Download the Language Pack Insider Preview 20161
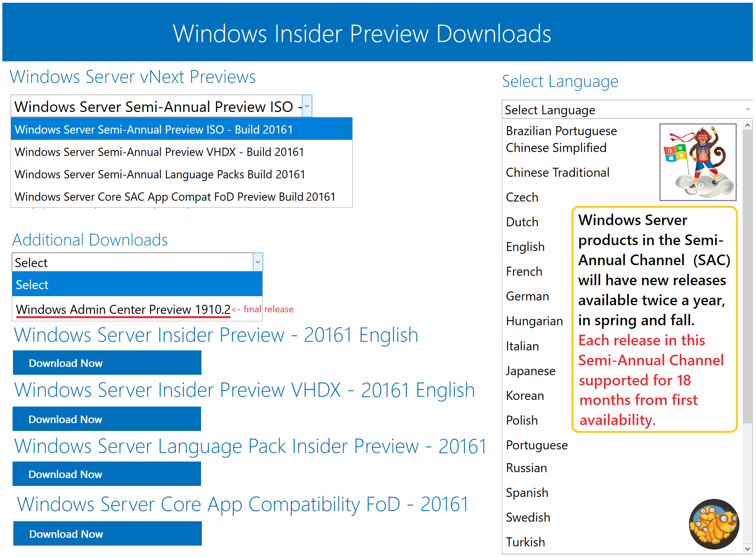The width and height of the screenshot is (756, 557). (107, 474)
